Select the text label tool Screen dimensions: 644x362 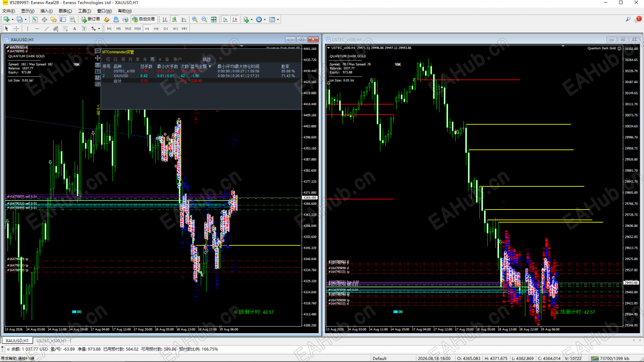point(84,28)
